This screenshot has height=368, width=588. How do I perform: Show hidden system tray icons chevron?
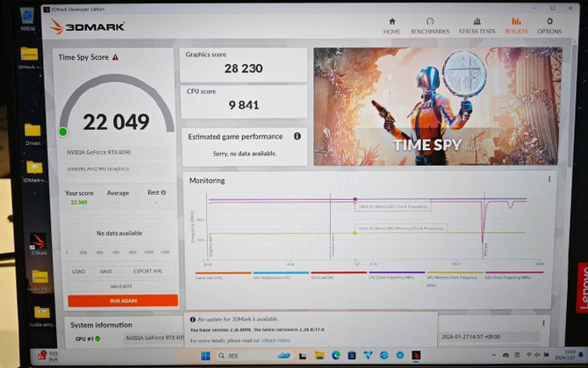493,355
